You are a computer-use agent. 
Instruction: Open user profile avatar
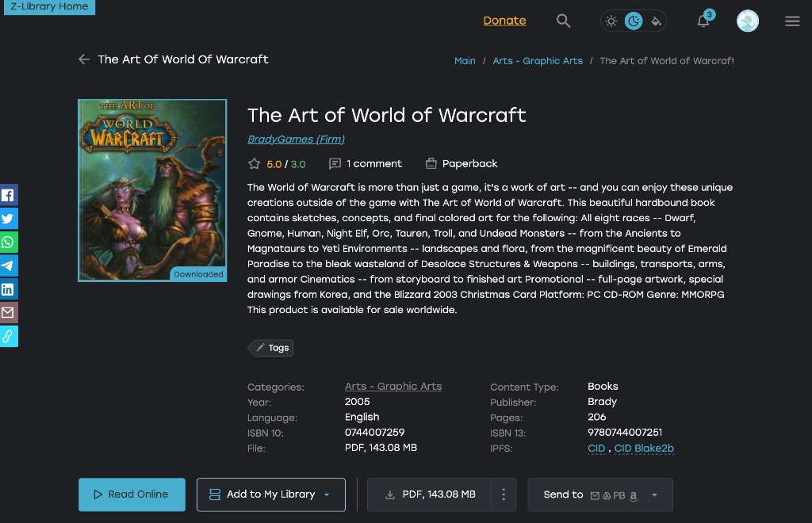point(747,21)
